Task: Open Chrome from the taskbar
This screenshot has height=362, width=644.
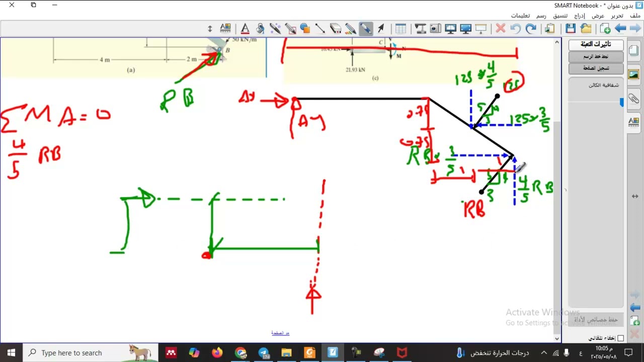Action: click(240, 352)
